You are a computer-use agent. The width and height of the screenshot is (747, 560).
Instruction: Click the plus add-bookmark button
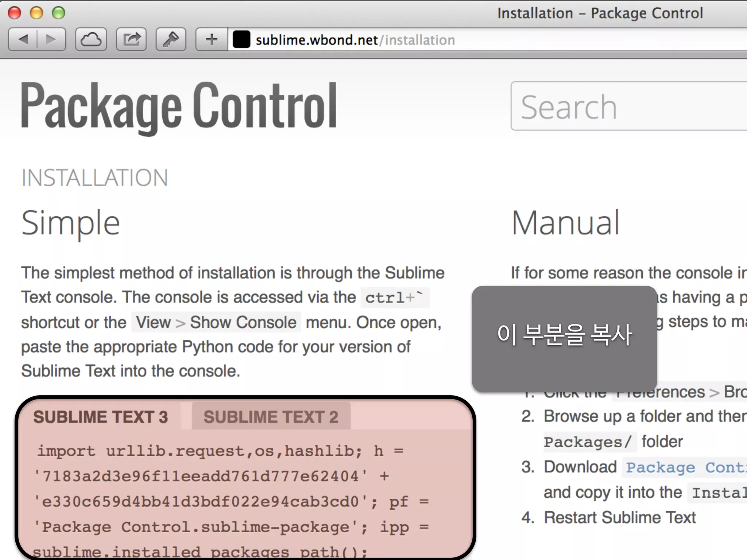coord(212,39)
